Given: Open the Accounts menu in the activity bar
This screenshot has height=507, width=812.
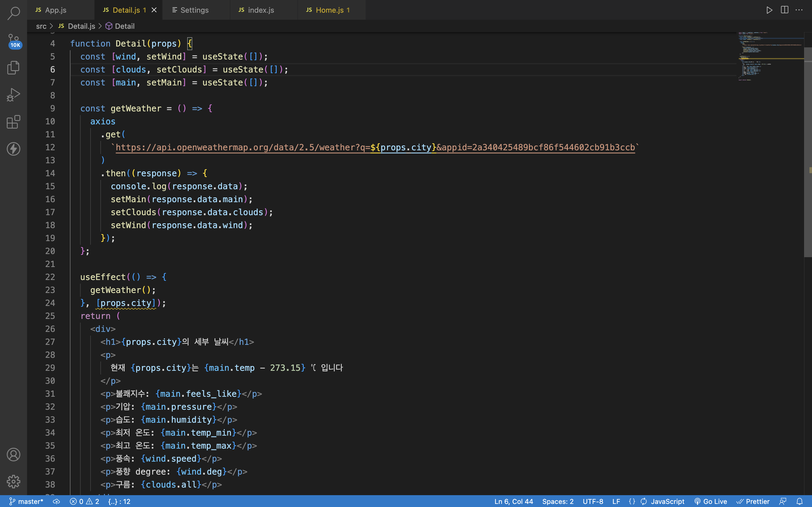Looking at the screenshot, I should click(x=14, y=455).
